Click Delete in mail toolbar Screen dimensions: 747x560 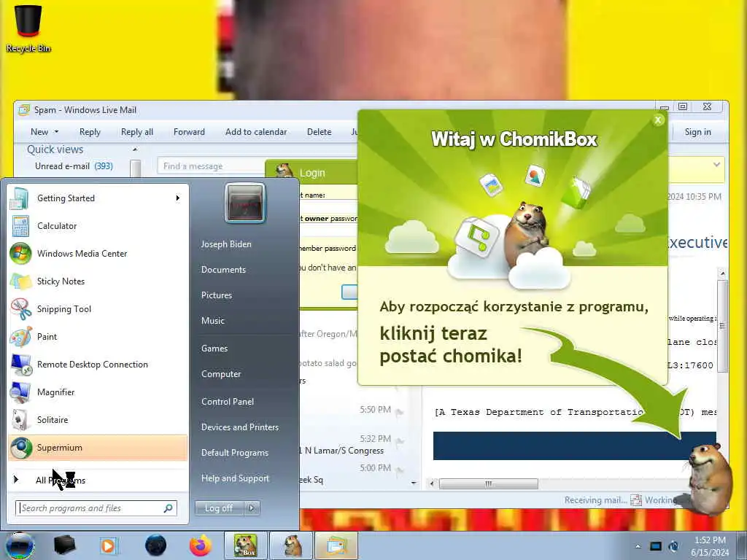tap(320, 132)
